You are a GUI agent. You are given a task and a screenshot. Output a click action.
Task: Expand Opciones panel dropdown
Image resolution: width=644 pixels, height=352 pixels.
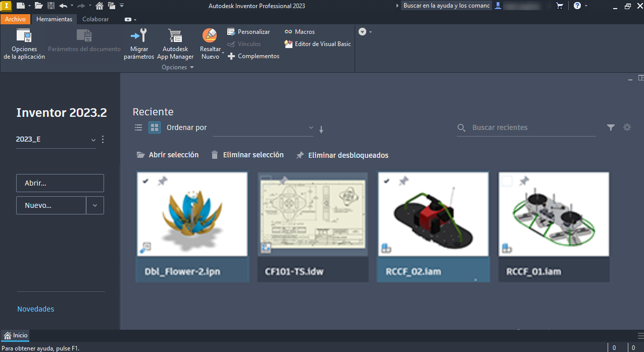point(178,67)
